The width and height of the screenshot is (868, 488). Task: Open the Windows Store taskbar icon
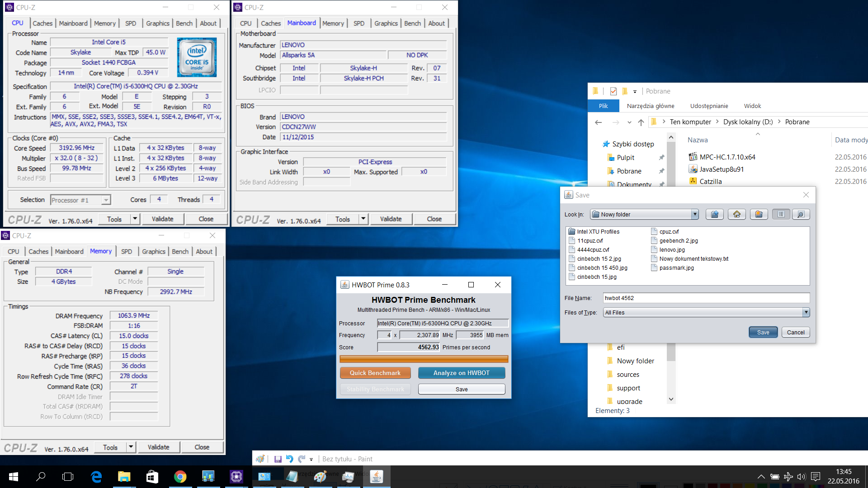tap(152, 477)
